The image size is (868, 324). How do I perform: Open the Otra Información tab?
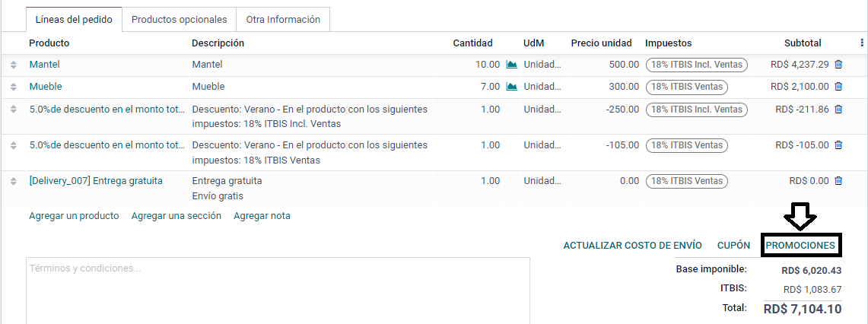283,19
